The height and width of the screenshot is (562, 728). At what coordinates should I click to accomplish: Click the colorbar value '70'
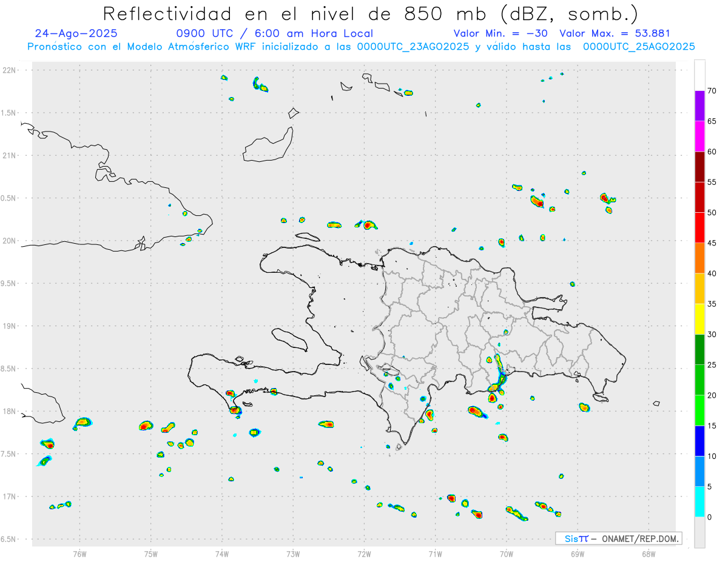[x=713, y=91]
